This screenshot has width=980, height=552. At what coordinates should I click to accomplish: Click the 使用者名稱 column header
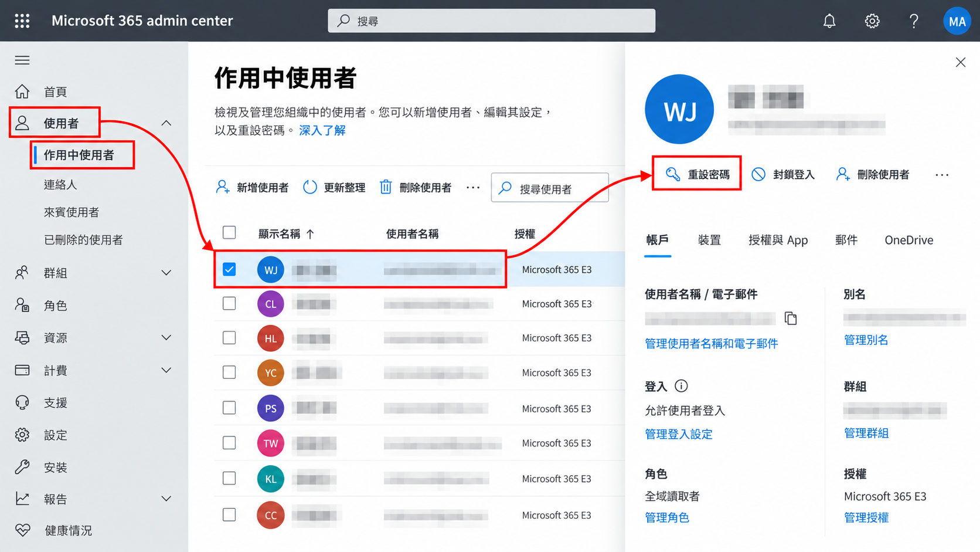click(x=412, y=234)
